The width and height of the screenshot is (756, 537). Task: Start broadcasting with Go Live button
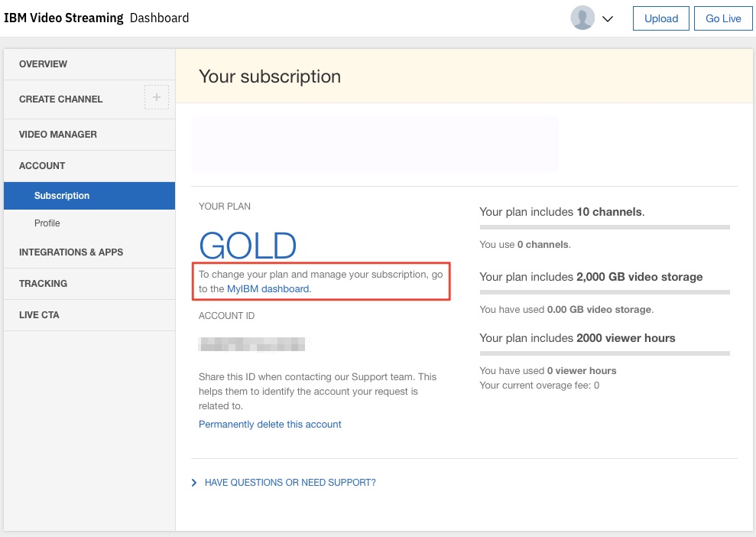pos(723,18)
